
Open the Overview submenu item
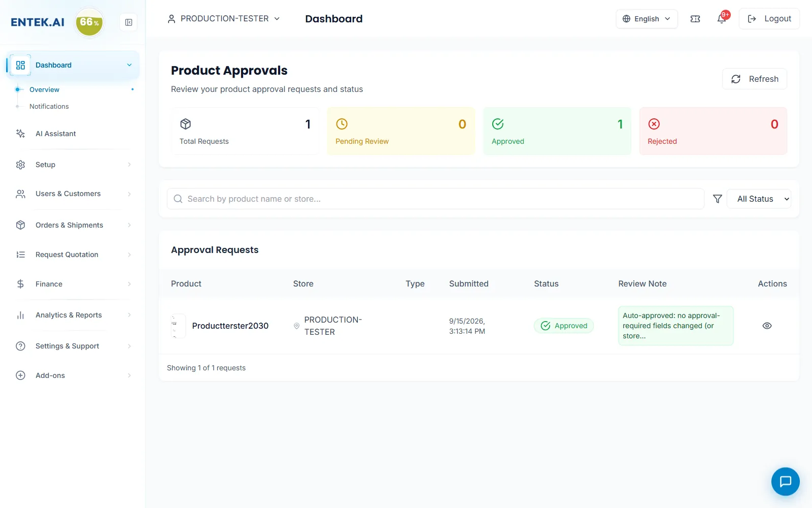click(44, 89)
